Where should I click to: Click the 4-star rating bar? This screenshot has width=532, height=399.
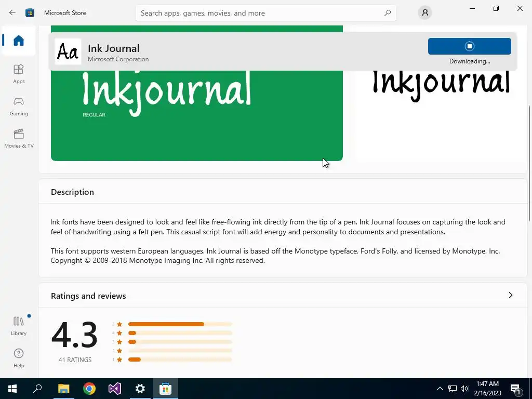tap(180, 333)
